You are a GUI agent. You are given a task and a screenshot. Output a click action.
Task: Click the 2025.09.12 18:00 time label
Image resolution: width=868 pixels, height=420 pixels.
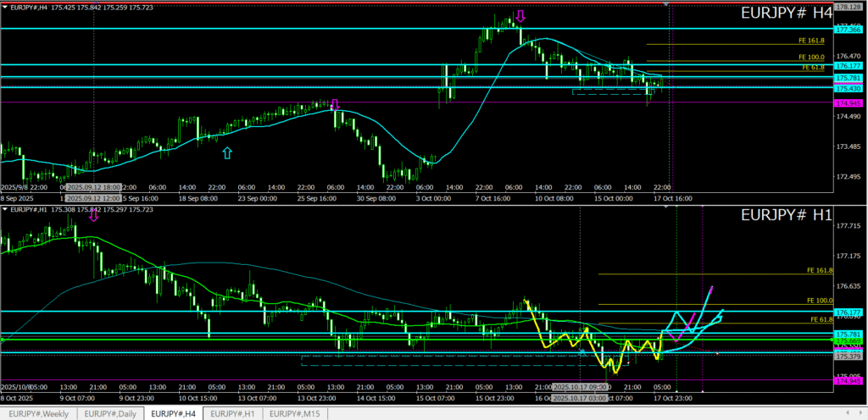point(95,186)
